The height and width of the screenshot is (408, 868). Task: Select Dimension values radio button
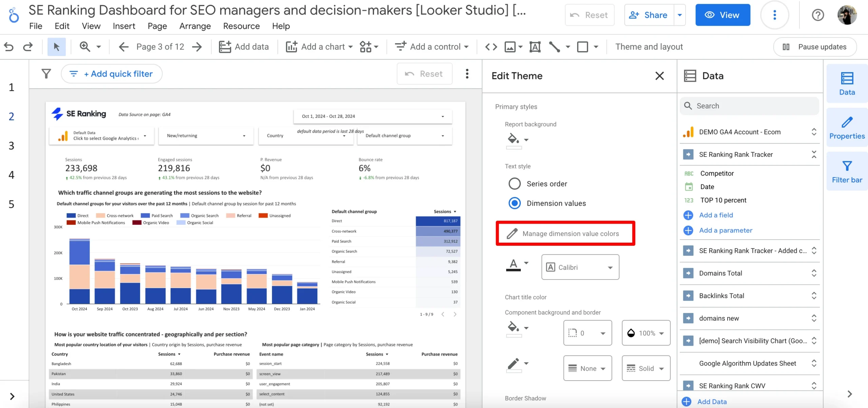pos(514,203)
